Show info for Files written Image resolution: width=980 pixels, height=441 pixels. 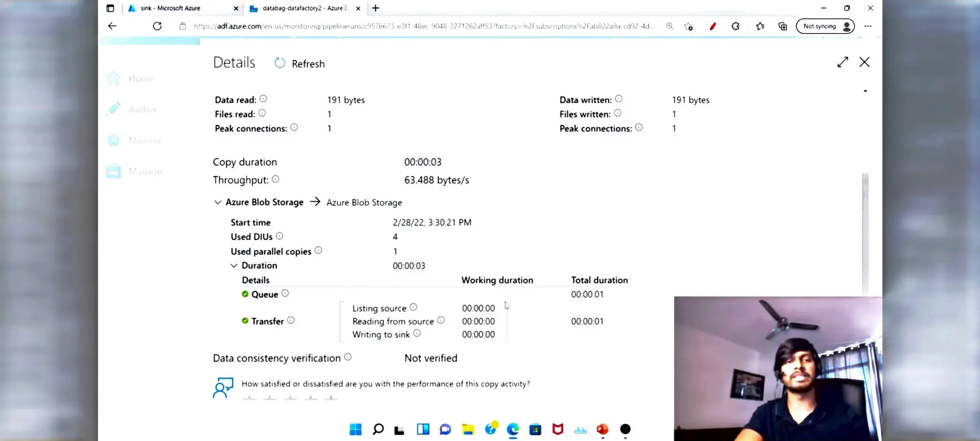[617, 113]
